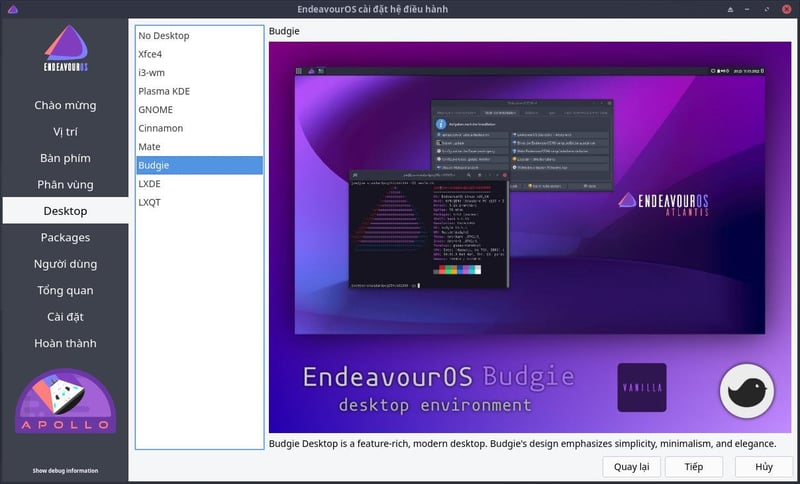Open the Bàn phím step in sidebar
800x484 pixels.
[65, 158]
